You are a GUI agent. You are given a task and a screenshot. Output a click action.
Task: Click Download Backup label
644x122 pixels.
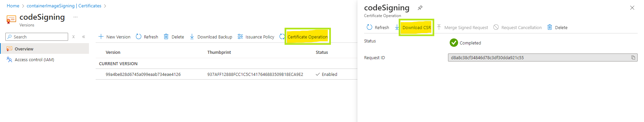point(215,37)
